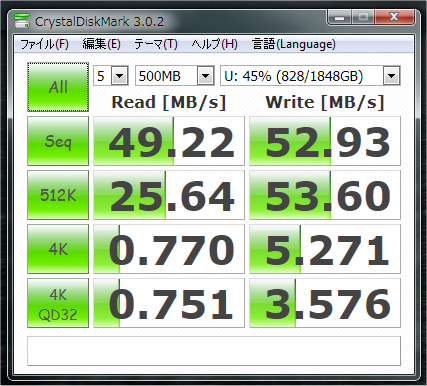Start the 512K benchmark test
The image size is (427, 386).
(x=58, y=195)
